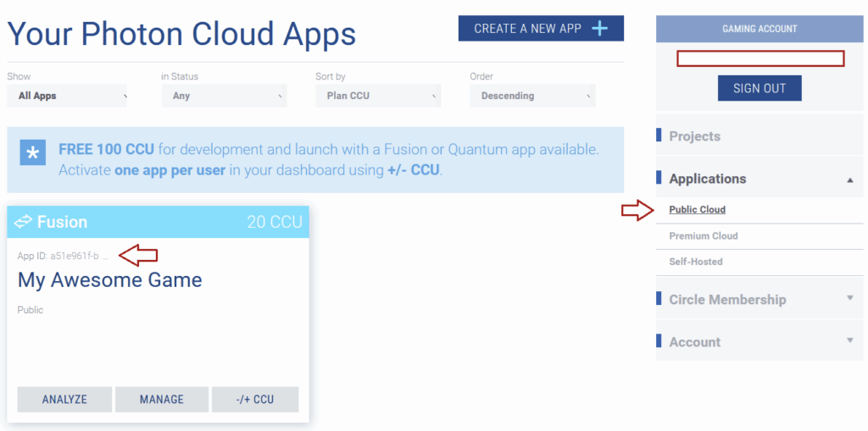Click the Gaming Account header
Viewport: 868px width, 431px height.
(759, 29)
